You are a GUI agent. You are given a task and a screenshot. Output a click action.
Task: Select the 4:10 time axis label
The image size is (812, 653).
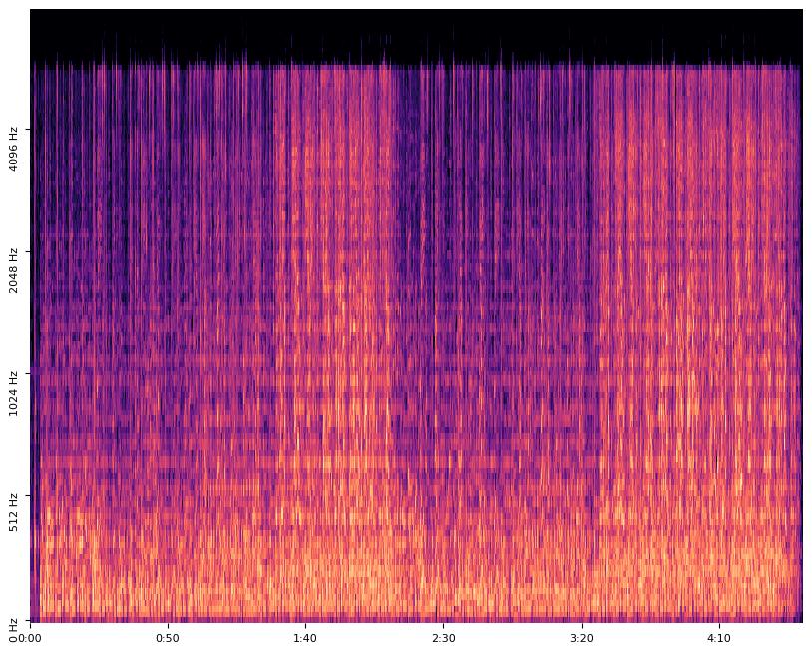[719, 638]
